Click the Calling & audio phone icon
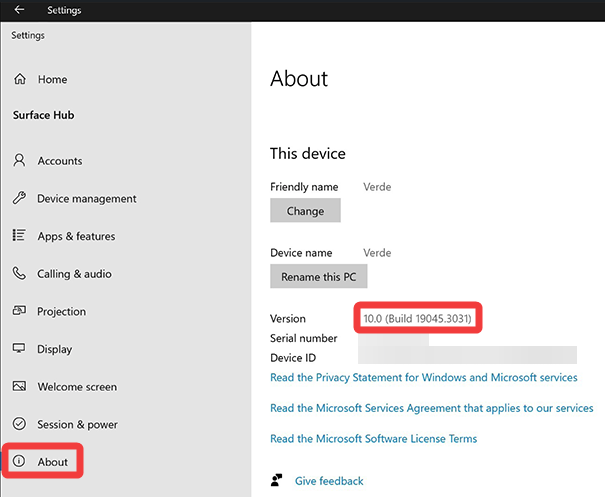The image size is (605, 497). (x=19, y=273)
